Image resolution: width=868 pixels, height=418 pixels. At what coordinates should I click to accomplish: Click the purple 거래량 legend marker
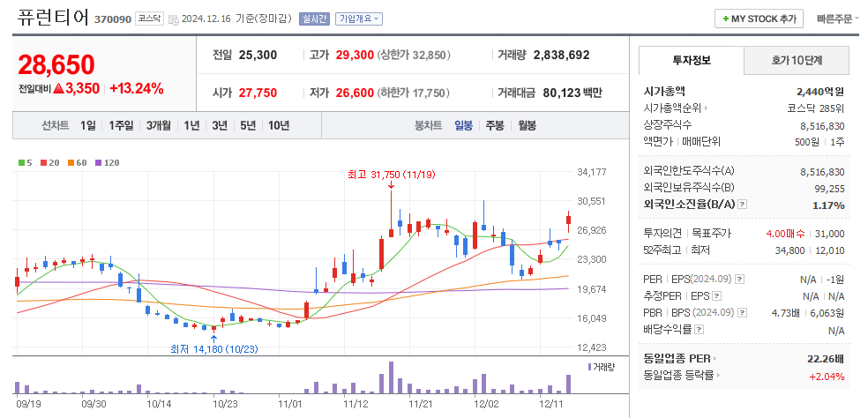coord(589,367)
